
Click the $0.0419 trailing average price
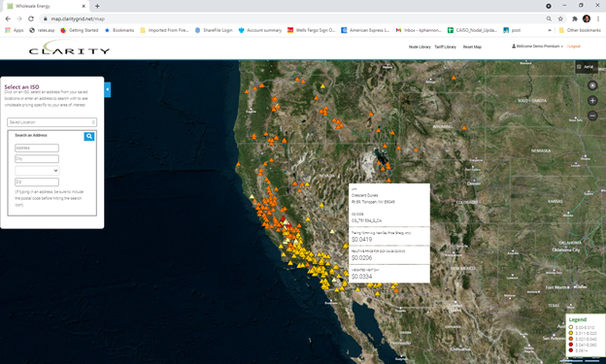361,240
